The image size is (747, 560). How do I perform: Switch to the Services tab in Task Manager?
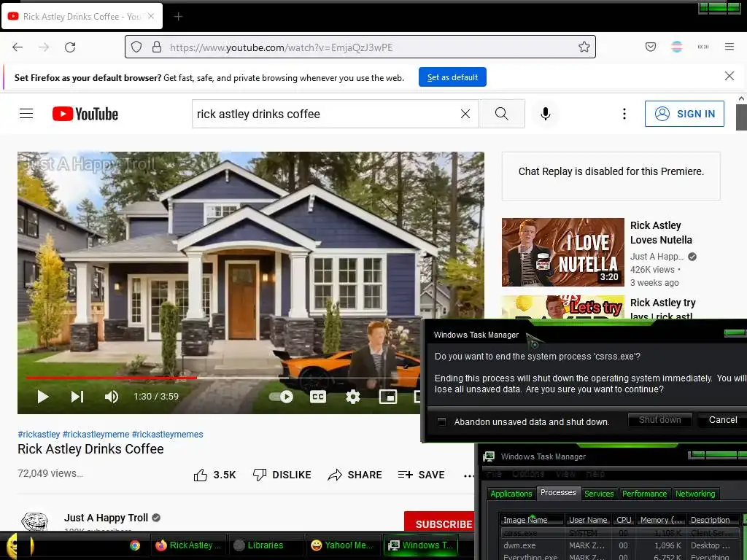(x=599, y=494)
